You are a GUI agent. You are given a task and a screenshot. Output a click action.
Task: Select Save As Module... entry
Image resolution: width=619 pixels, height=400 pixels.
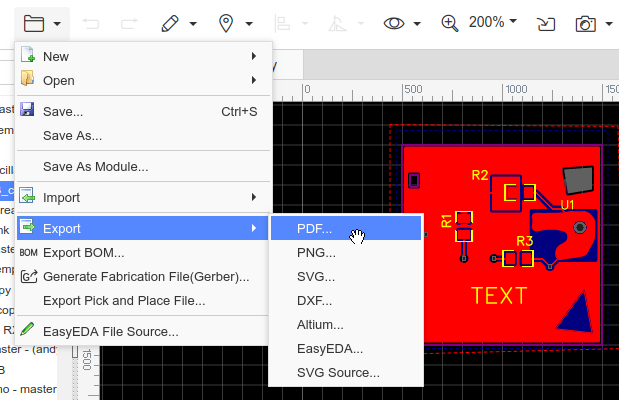(x=144, y=167)
